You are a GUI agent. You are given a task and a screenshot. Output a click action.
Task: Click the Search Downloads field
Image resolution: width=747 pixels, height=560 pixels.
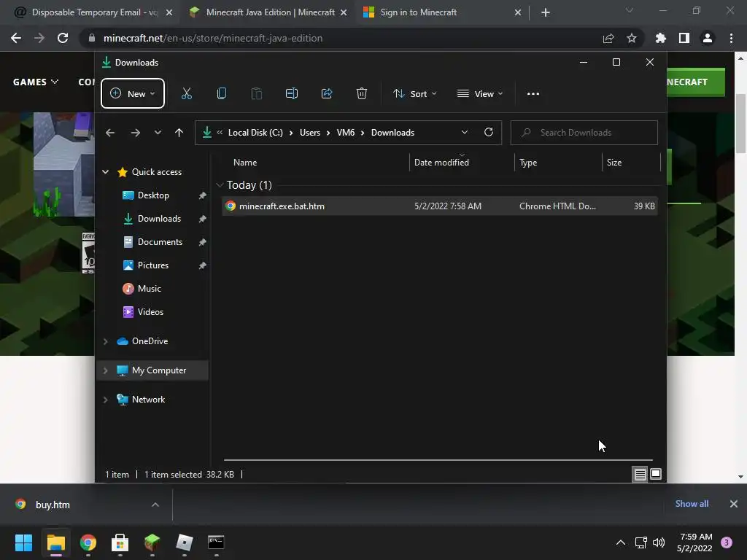pos(584,133)
